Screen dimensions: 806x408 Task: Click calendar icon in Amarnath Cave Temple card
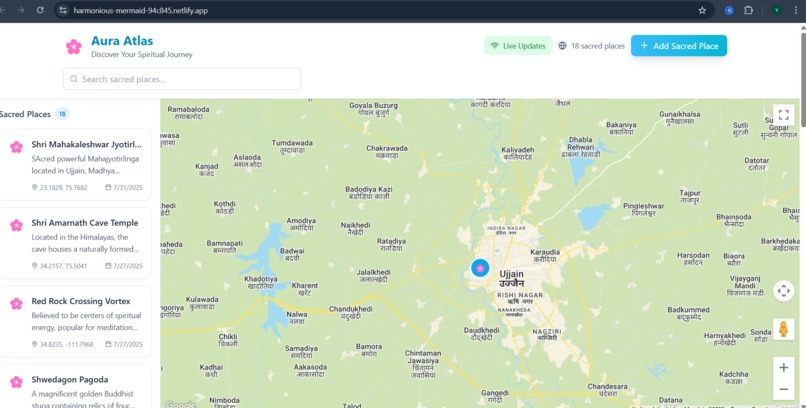tap(108, 266)
